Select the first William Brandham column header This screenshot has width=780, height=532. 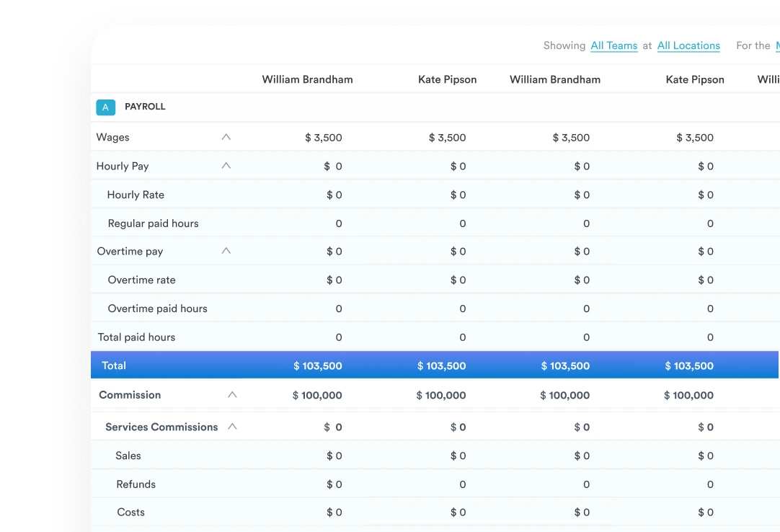307,79
